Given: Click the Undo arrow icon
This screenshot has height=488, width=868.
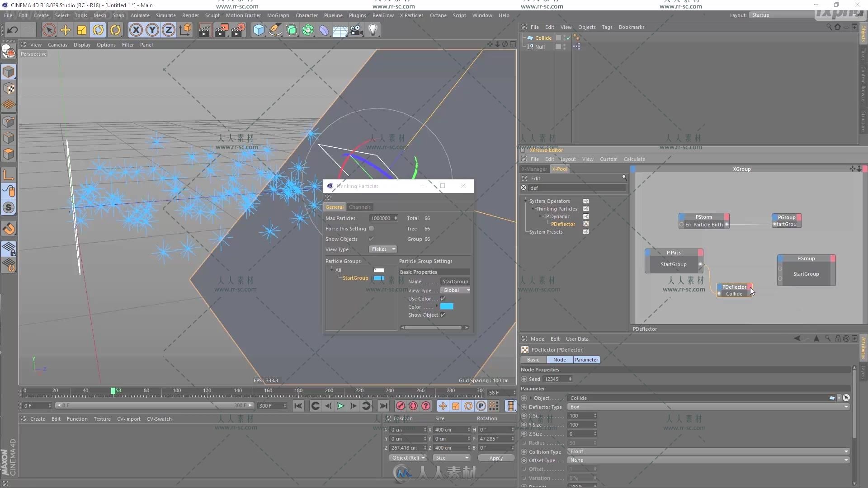Looking at the screenshot, I should (12, 30).
